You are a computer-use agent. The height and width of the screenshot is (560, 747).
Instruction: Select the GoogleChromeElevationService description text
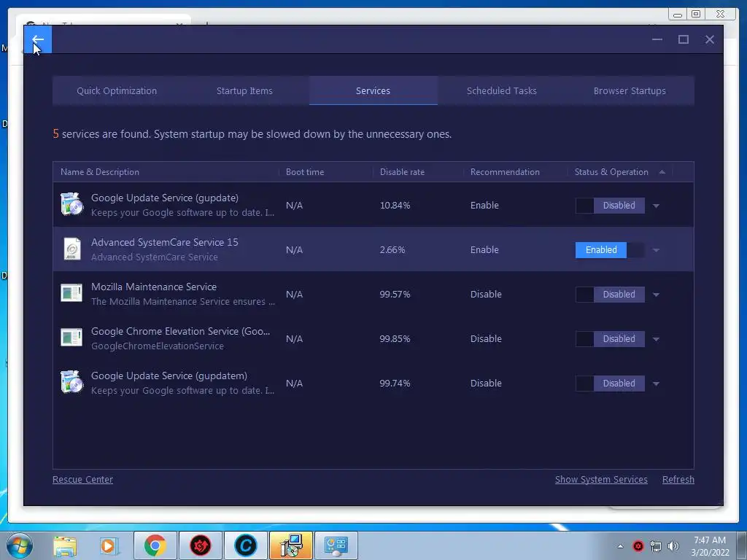pyautogui.click(x=158, y=346)
